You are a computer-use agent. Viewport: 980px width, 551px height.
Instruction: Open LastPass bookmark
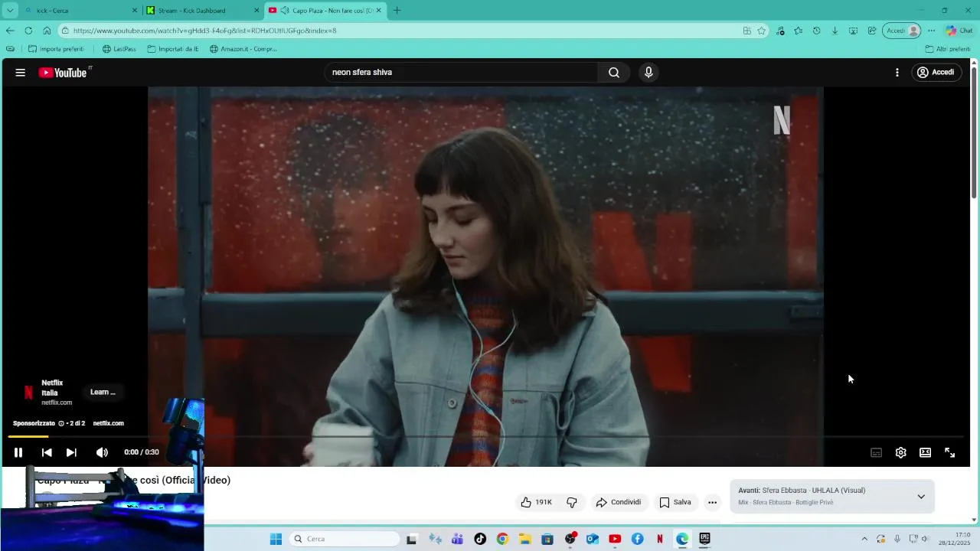[119, 49]
